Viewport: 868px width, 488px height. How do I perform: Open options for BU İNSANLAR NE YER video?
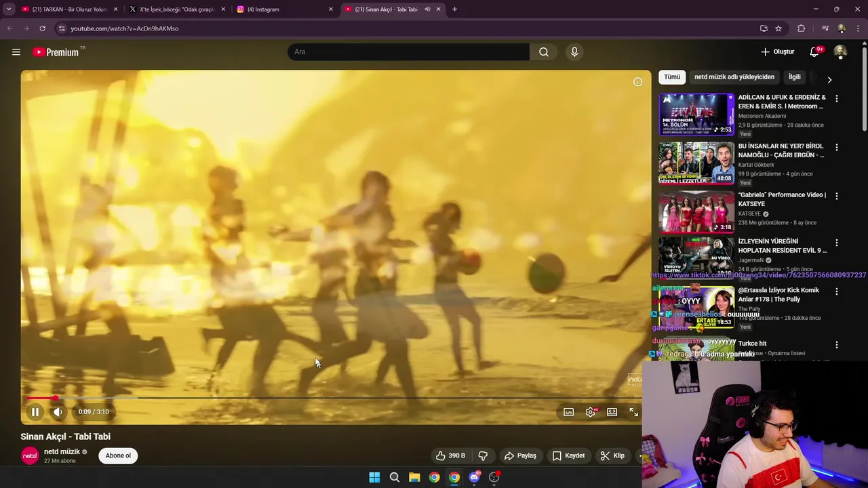[836, 147]
